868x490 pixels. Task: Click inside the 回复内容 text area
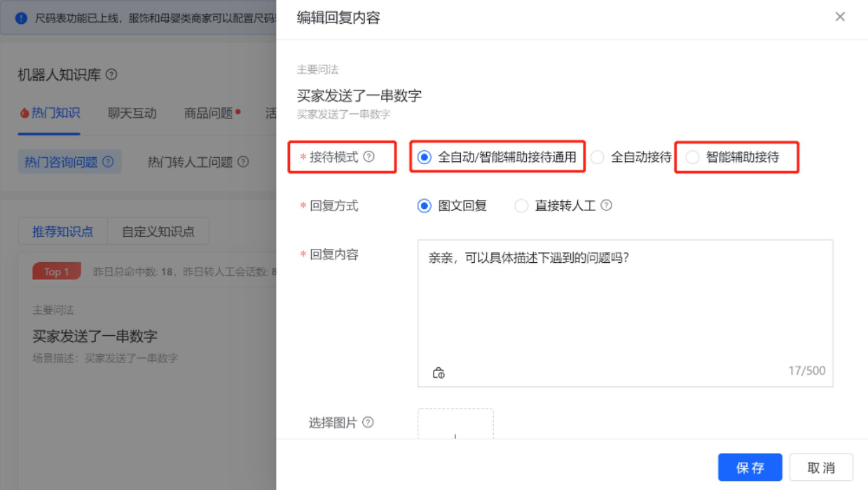625,308
